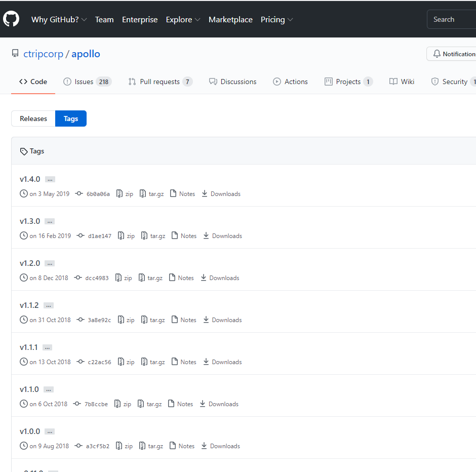
Task: Open the ctripcorp organization link
Action: tap(43, 54)
